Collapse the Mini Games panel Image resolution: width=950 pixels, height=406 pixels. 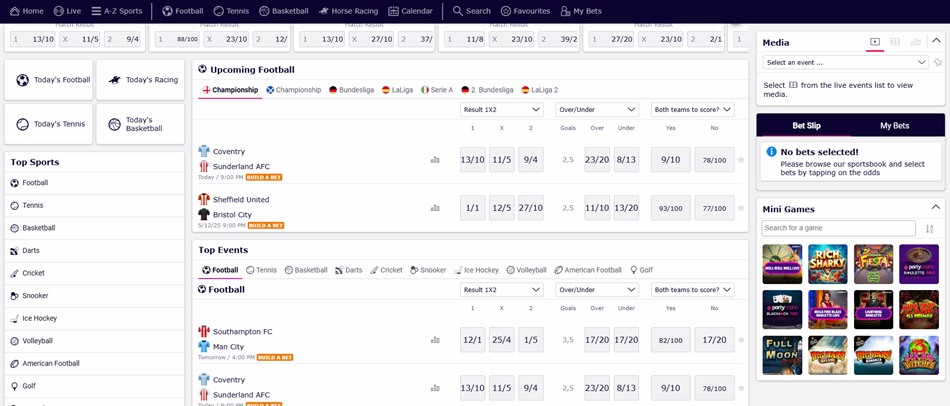coord(936,209)
